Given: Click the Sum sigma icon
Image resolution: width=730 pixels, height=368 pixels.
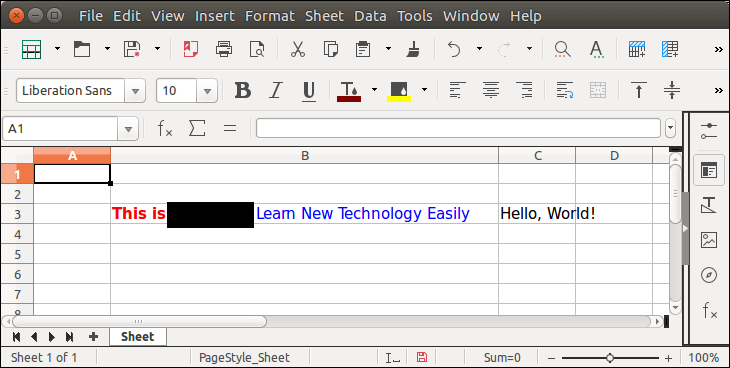Looking at the screenshot, I should click(x=197, y=128).
